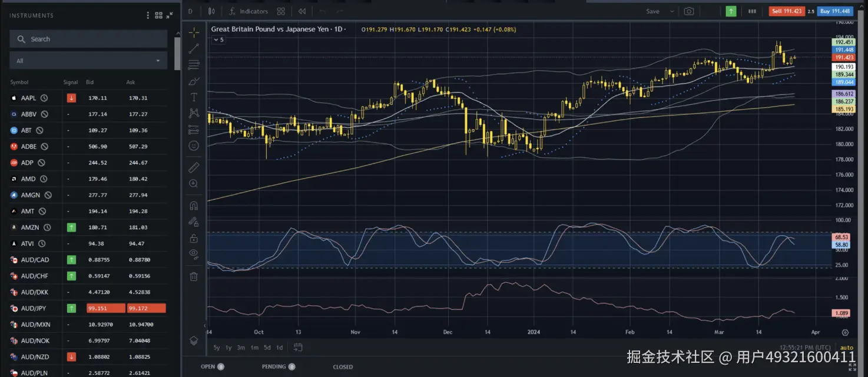Open the Fibonacci/horizontal lines tool
868x377 pixels.
pos(194,65)
